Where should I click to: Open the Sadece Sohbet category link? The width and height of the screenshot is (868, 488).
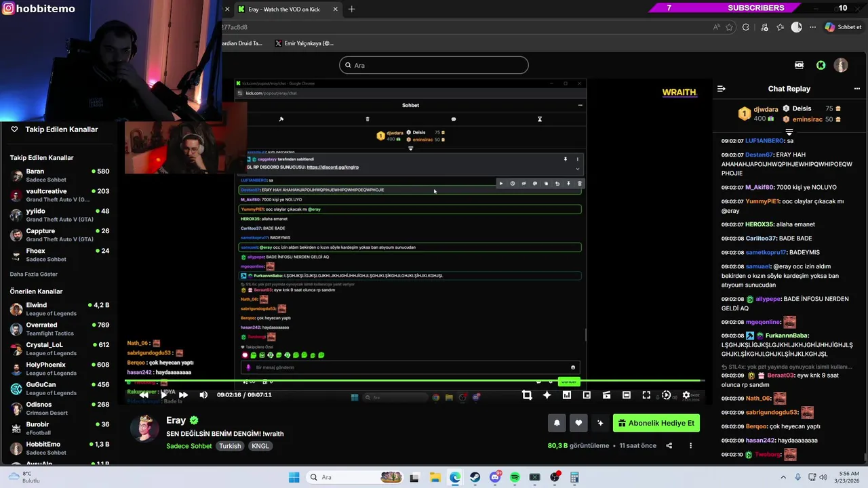point(189,446)
